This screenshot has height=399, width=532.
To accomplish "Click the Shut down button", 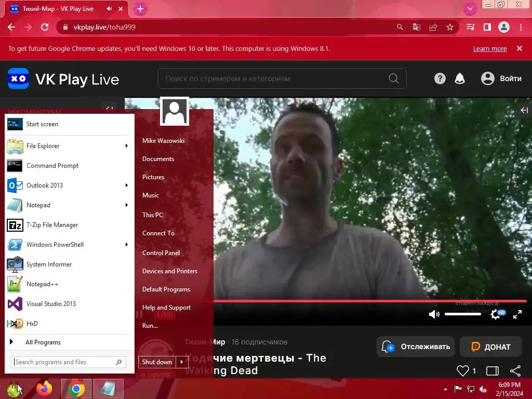I will point(157,362).
